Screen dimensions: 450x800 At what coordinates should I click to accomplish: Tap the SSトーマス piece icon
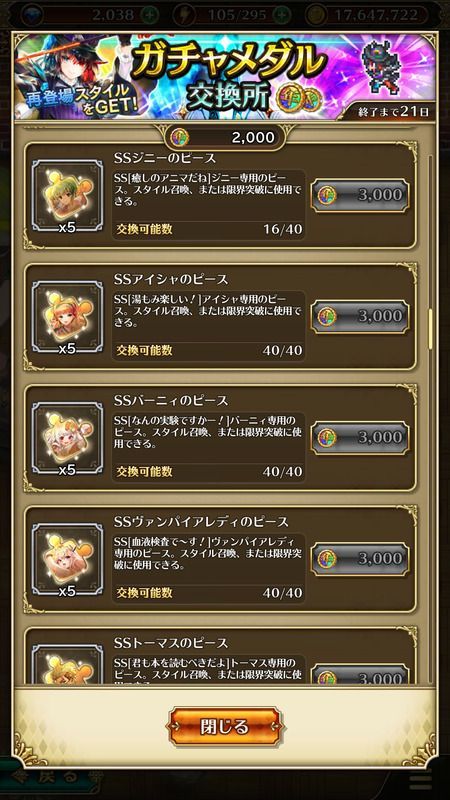(x=67, y=664)
